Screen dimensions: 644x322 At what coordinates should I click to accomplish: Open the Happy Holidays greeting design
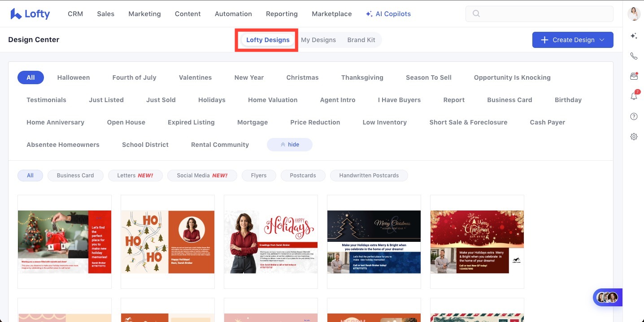pos(271,242)
